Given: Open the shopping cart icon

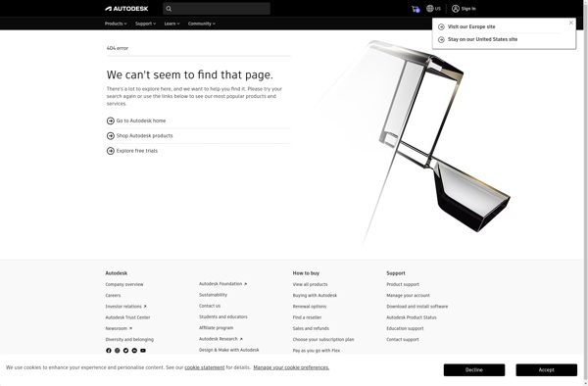Looking at the screenshot, I should pos(416,9).
